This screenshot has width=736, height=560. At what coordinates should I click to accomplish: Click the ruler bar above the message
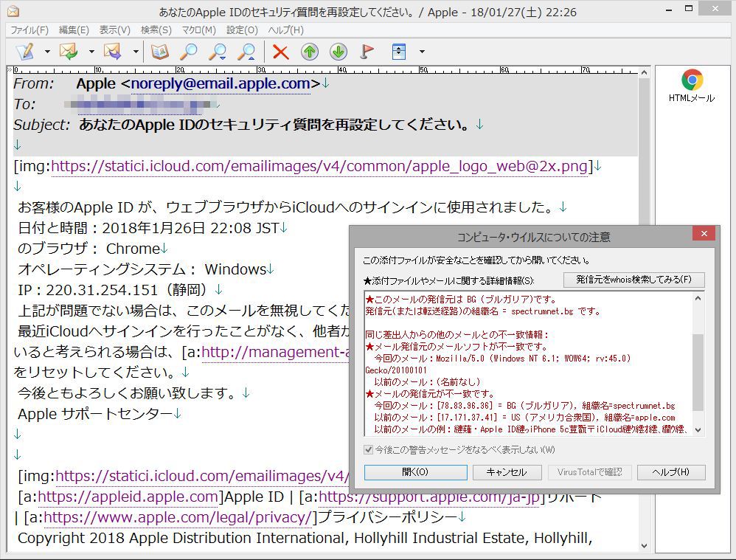click(x=325, y=70)
